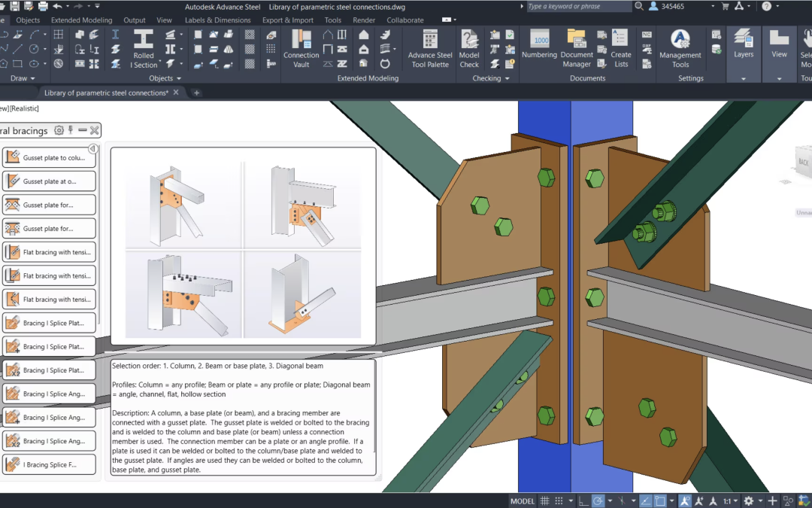The height and width of the screenshot is (508, 812).
Task: Toggle ortho mode in status bar
Action: 583,500
